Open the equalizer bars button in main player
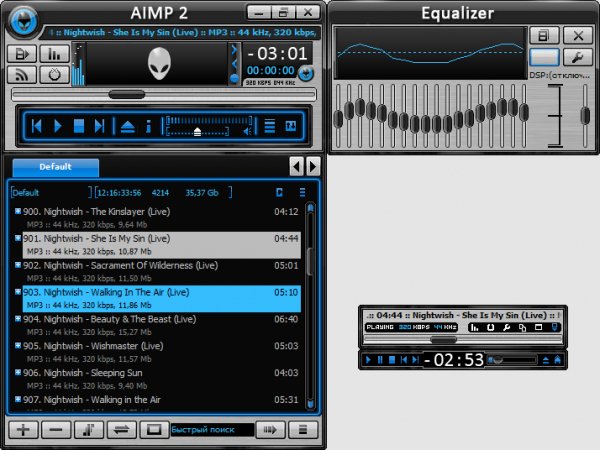 point(55,54)
